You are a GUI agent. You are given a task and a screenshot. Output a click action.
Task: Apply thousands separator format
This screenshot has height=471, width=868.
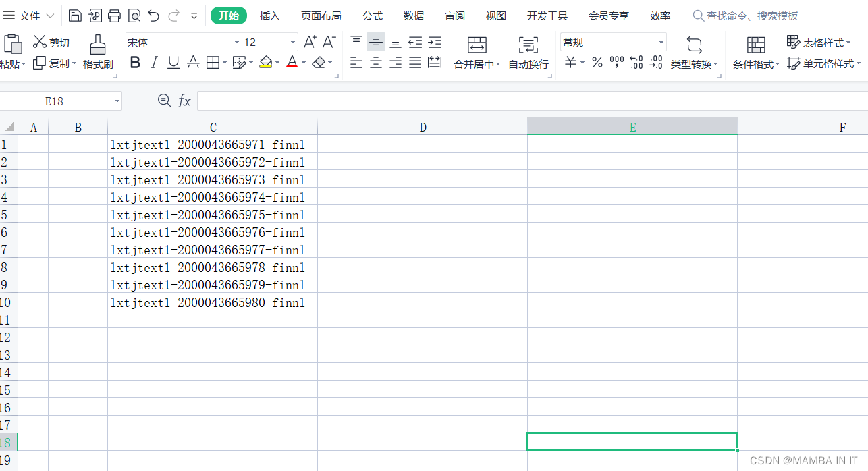(617, 63)
